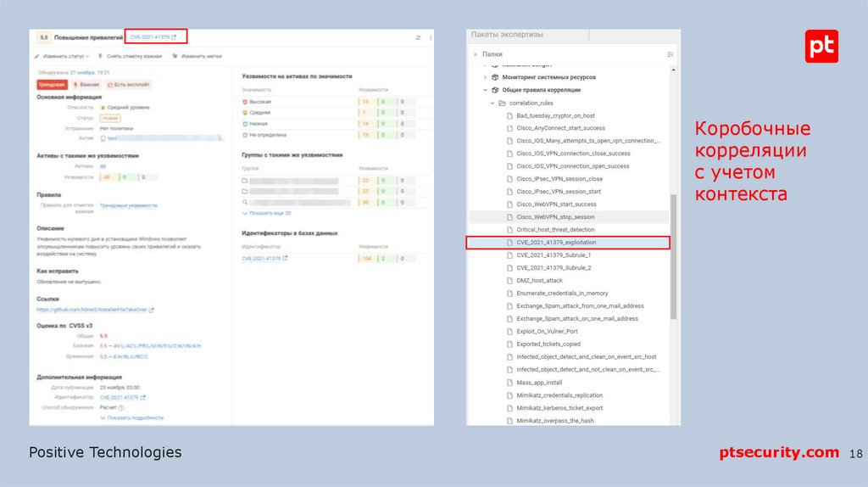
Task: Click orange count 15 in 'Высокая' row
Action: [x=366, y=102]
